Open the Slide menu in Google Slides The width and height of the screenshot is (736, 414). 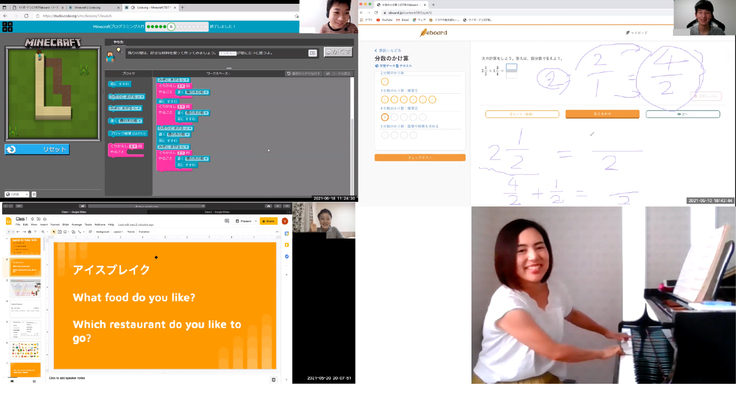[x=66, y=225]
